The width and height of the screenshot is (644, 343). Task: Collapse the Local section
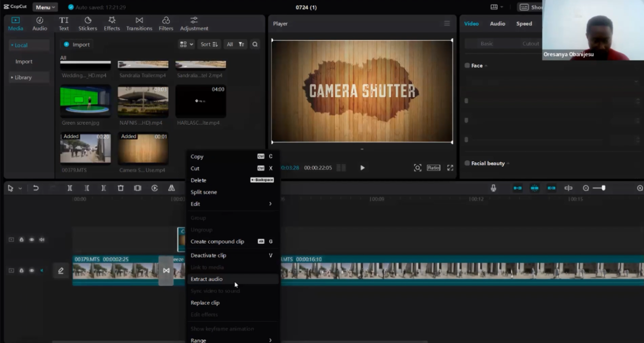(29, 45)
